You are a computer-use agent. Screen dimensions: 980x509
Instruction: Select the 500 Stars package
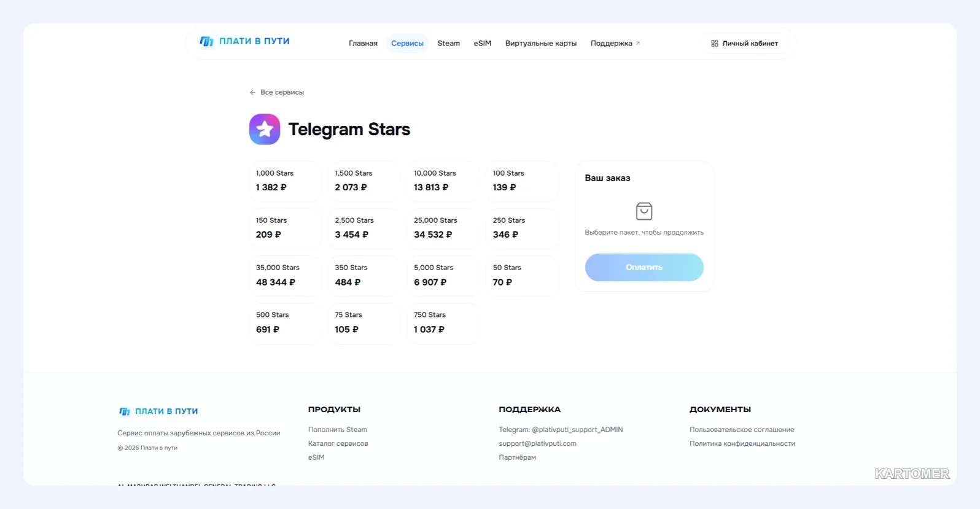(285, 323)
